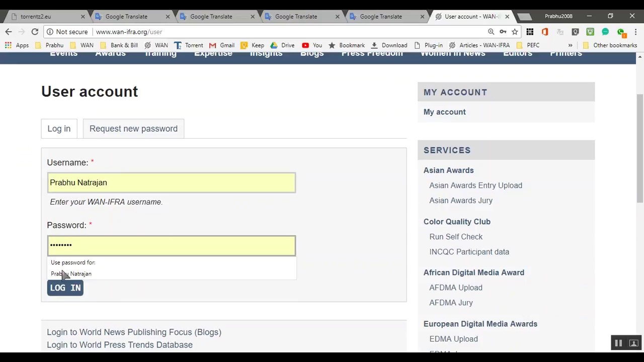The image size is (644, 362).
Task: Open the Gmail bookmark
Action: tap(222, 45)
